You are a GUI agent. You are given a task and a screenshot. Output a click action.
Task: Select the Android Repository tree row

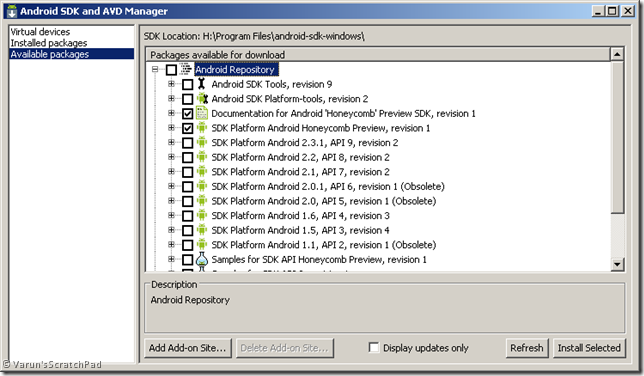coord(236,69)
